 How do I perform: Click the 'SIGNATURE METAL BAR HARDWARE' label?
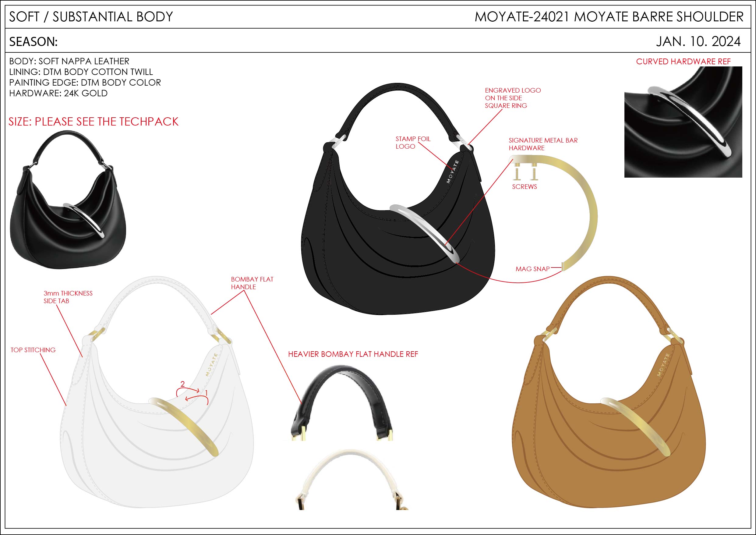543,144
